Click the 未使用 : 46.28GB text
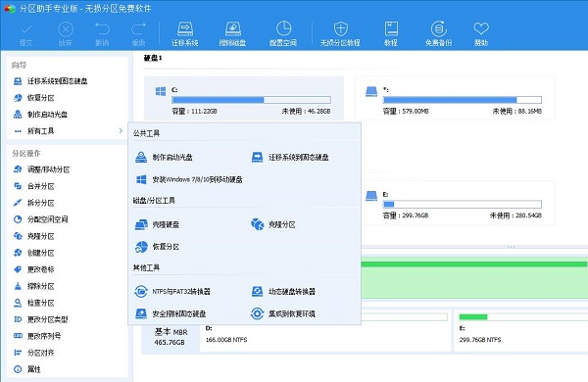 click(x=307, y=112)
